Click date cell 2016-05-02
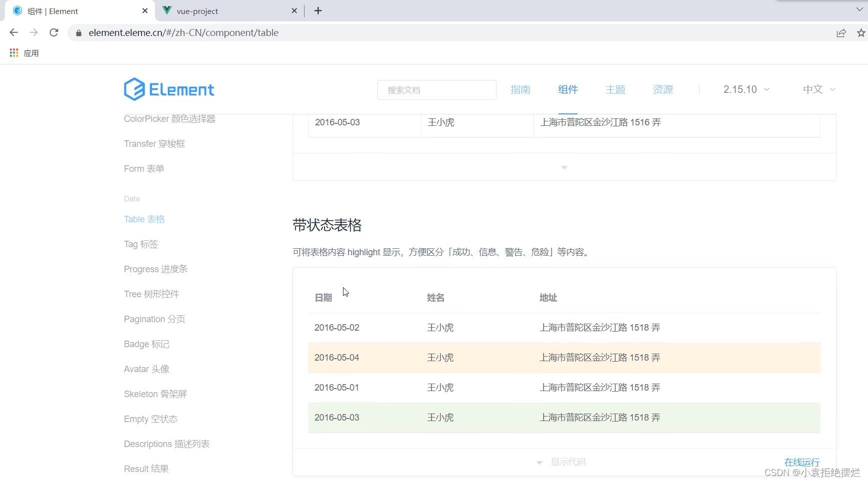Screen dimensions: 868x482 tap(336, 328)
